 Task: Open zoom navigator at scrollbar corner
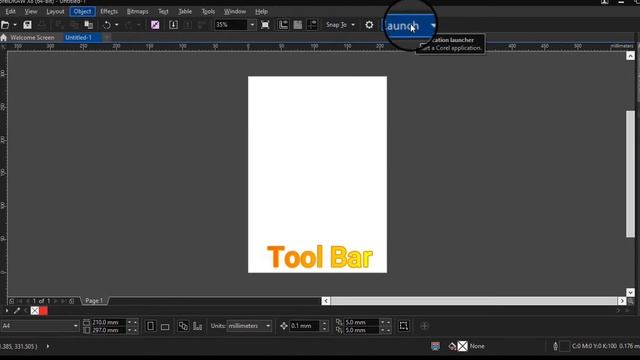point(631,301)
